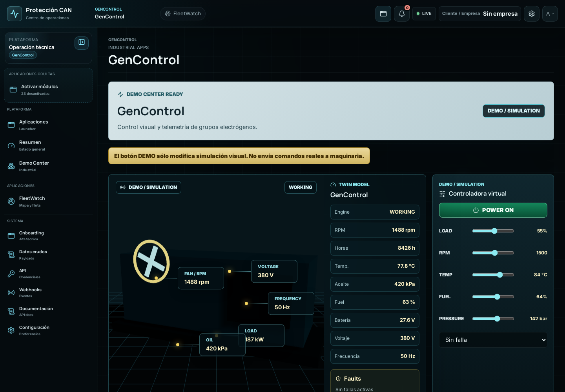The image size is (565, 392).
Task: Select the FAN / RPM 1488 rpm label
Action: click(x=201, y=278)
